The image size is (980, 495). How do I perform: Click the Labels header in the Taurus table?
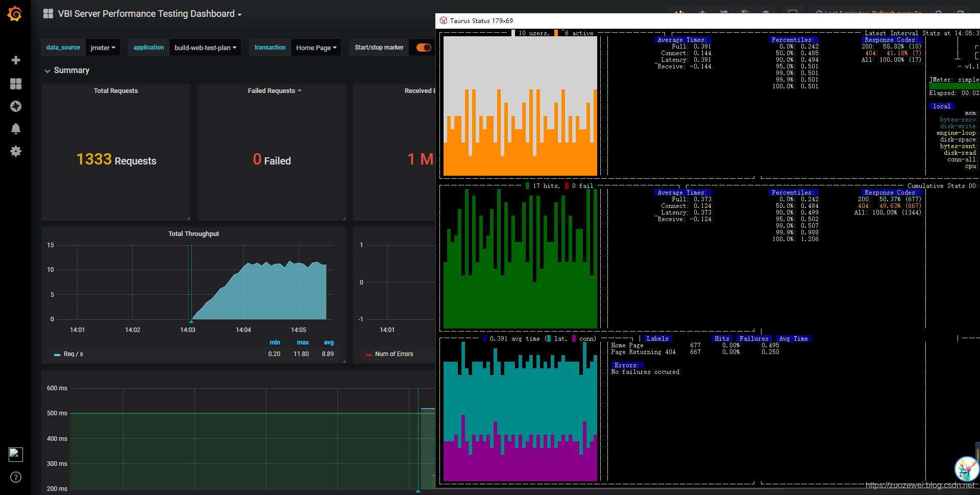[x=657, y=339]
